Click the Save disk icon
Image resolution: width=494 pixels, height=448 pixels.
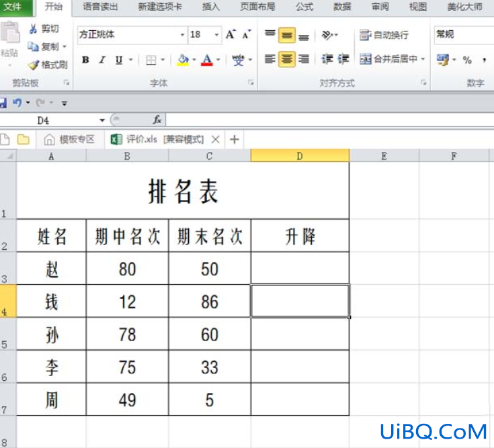point(3,103)
